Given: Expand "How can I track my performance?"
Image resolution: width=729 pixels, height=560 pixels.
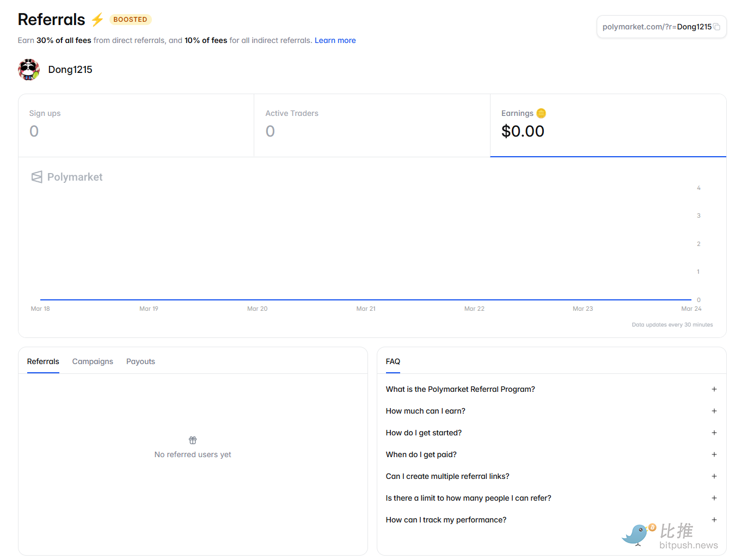Looking at the screenshot, I should point(714,520).
